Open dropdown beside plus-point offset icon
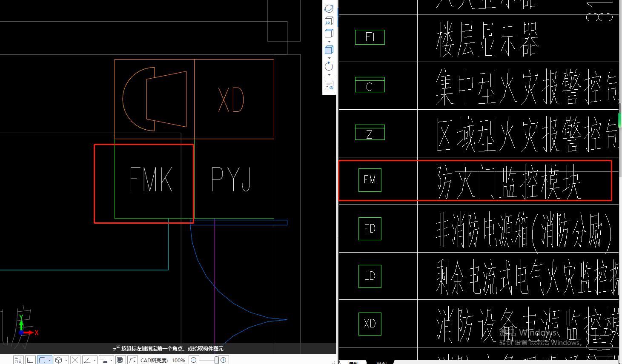 pos(111,360)
